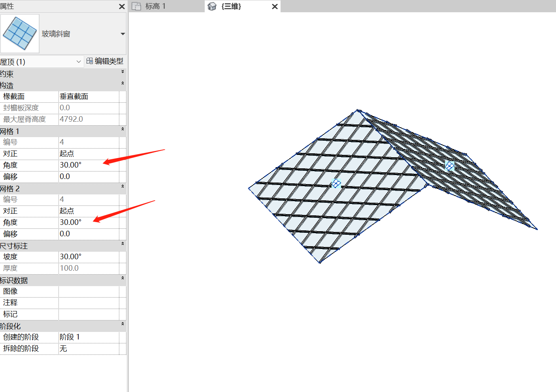Close the 属性 properties panel

[x=122, y=6]
